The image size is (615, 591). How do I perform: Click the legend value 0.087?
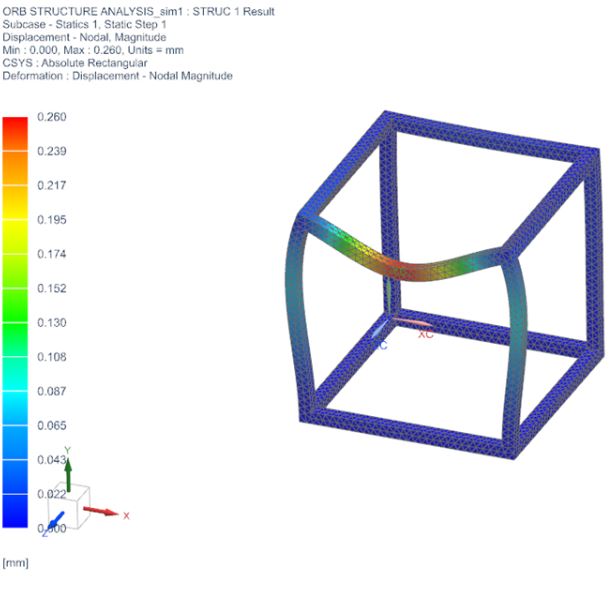tap(52, 391)
